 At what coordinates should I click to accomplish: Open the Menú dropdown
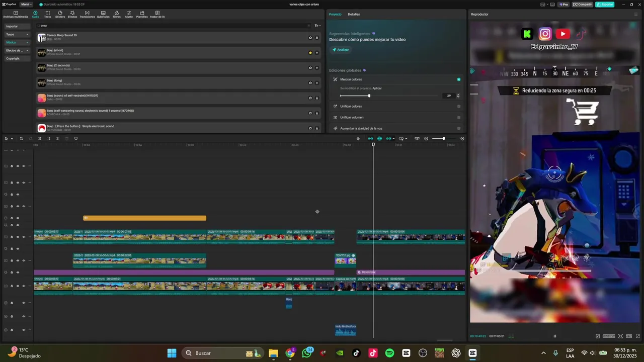[26, 5]
